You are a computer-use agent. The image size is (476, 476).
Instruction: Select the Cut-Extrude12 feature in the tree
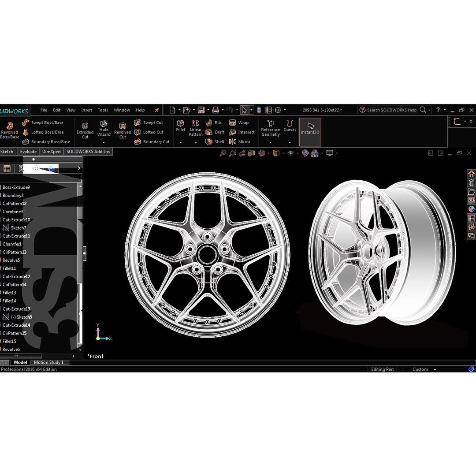click(x=18, y=276)
